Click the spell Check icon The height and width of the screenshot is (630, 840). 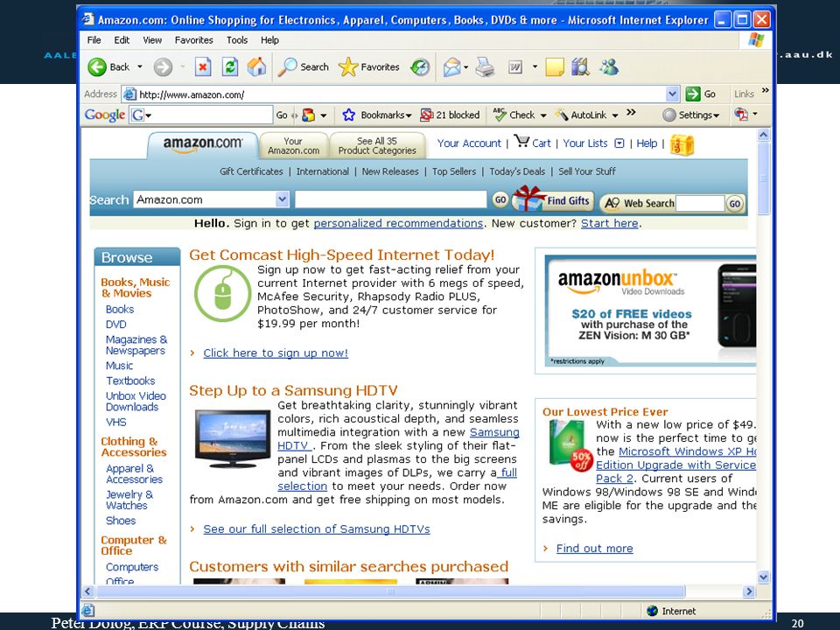point(500,115)
